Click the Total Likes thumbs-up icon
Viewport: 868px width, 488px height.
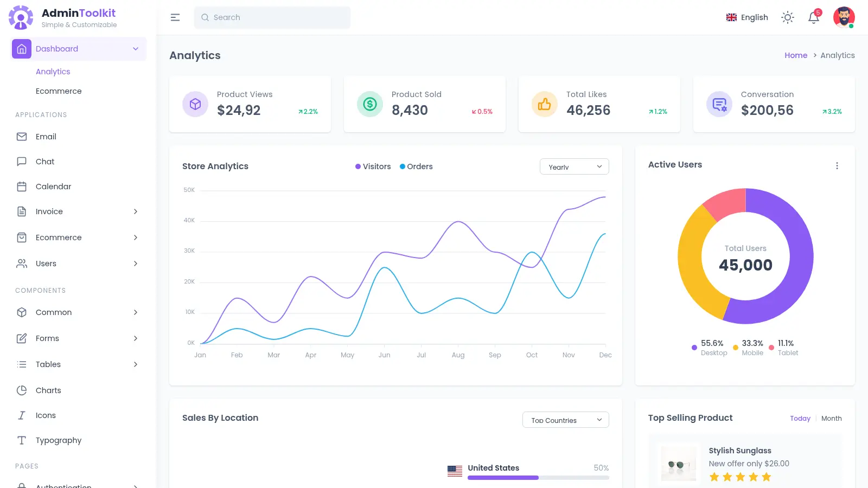tap(545, 104)
